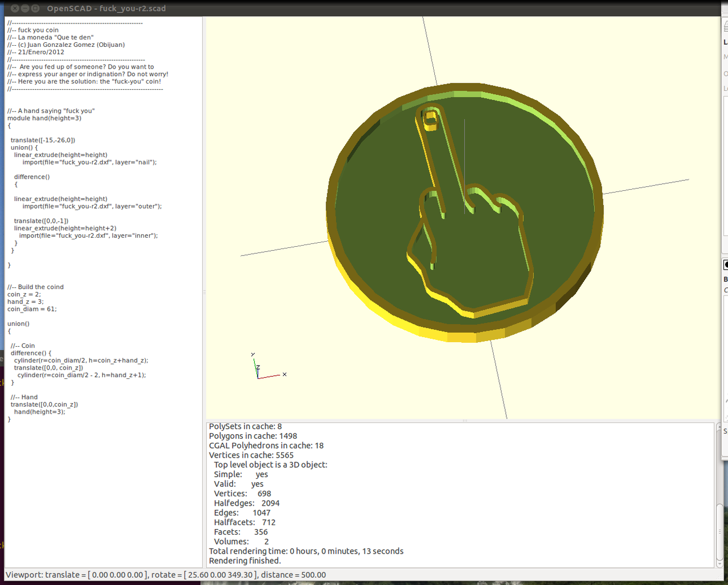The height and width of the screenshot is (585, 728).
Task: Click the OpenSCAD window title text
Action: pos(106,9)
